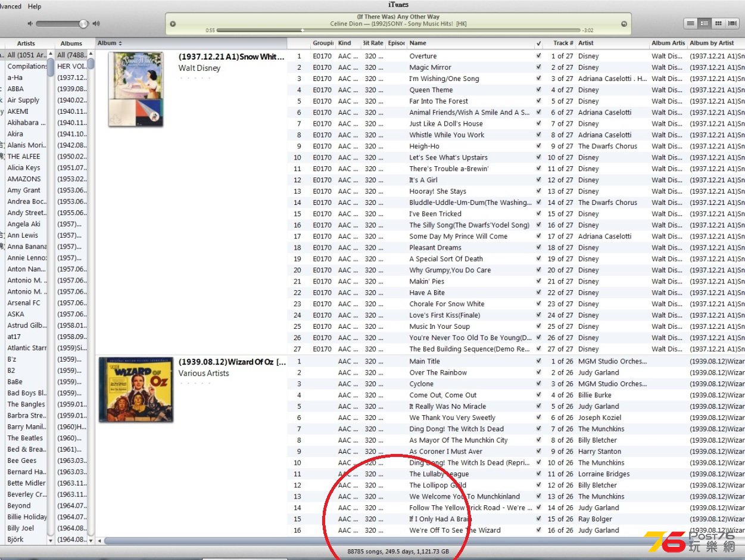
Task: Click The Dwarfs Chorus artist on Heigh-Ho row
Action: pos(607,146)
